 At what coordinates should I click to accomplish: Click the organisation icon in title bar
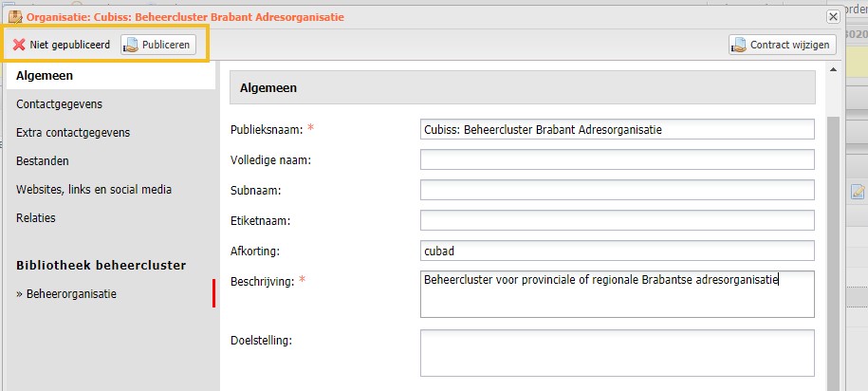15,17
